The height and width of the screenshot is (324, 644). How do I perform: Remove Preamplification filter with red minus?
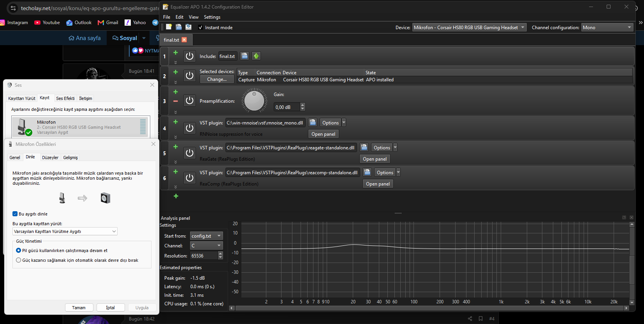tap(176, 101)
